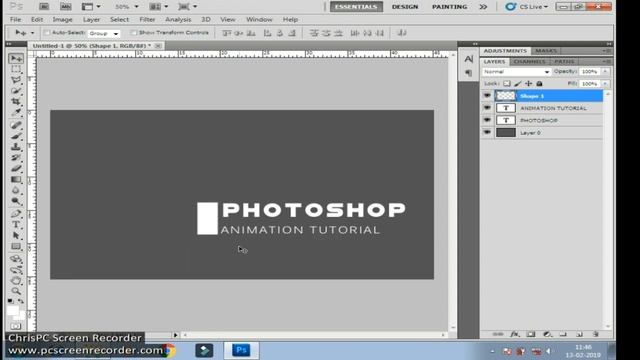Open the Fill slider arrow
This screenshot has height=360, width=640.
605,84
